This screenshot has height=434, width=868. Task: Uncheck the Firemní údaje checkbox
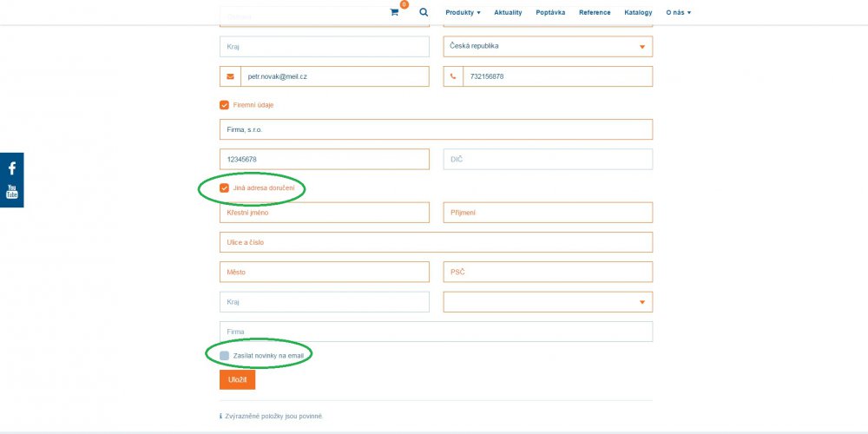(224, 105)
